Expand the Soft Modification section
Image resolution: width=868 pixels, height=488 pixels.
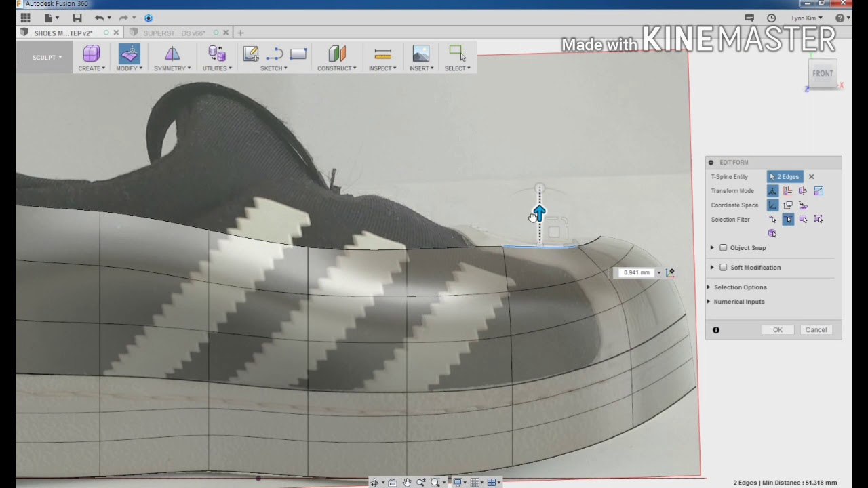712,268
